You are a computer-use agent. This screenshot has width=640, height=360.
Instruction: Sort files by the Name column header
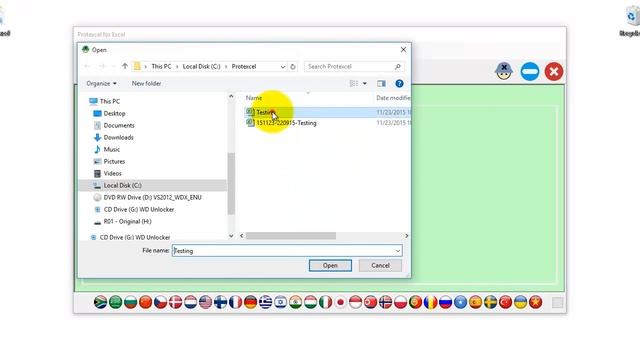point(254,98)
